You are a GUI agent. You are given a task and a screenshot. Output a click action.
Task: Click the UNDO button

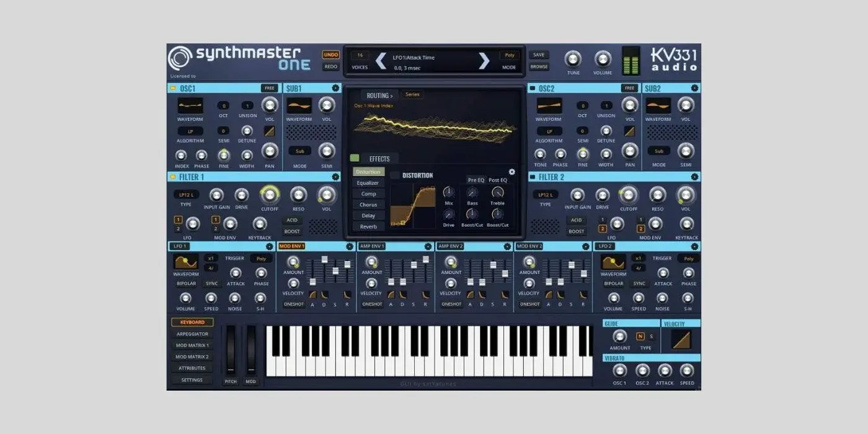330,55
